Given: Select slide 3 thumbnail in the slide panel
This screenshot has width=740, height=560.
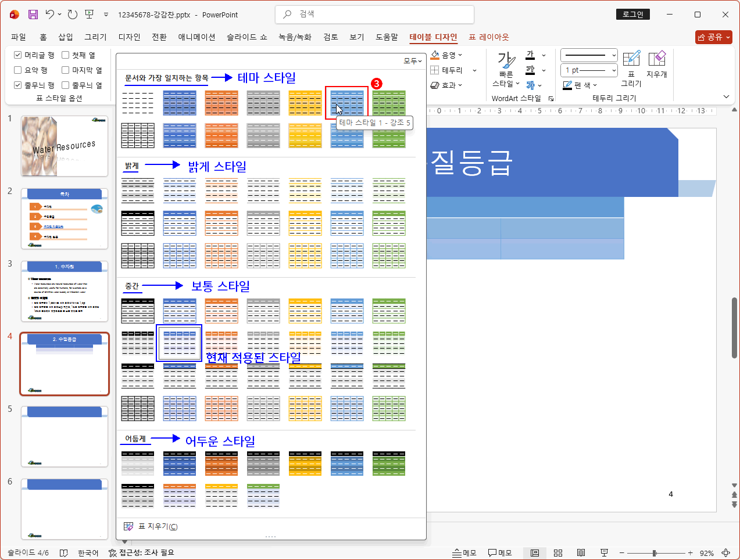Looking at the screenshot, I should [65, 291].
